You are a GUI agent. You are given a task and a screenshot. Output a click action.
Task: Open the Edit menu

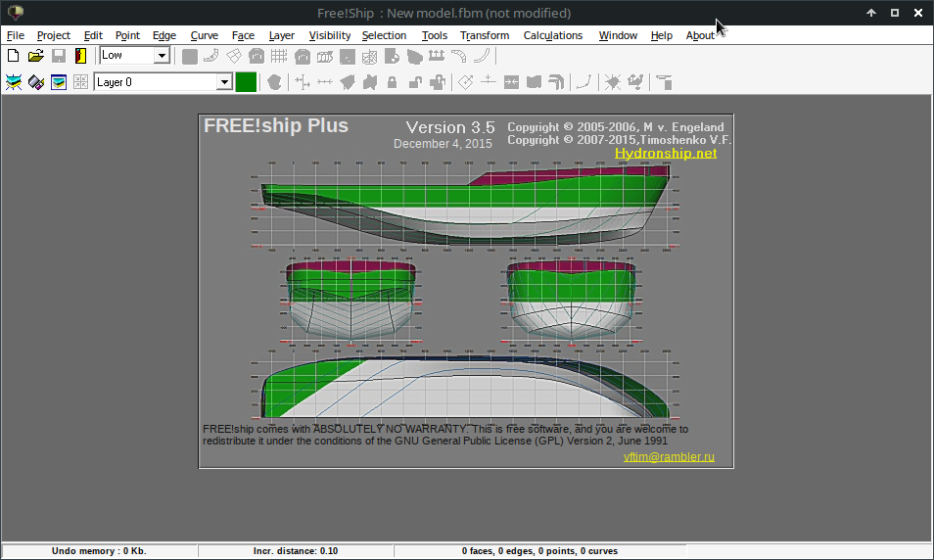click(93, 35)
